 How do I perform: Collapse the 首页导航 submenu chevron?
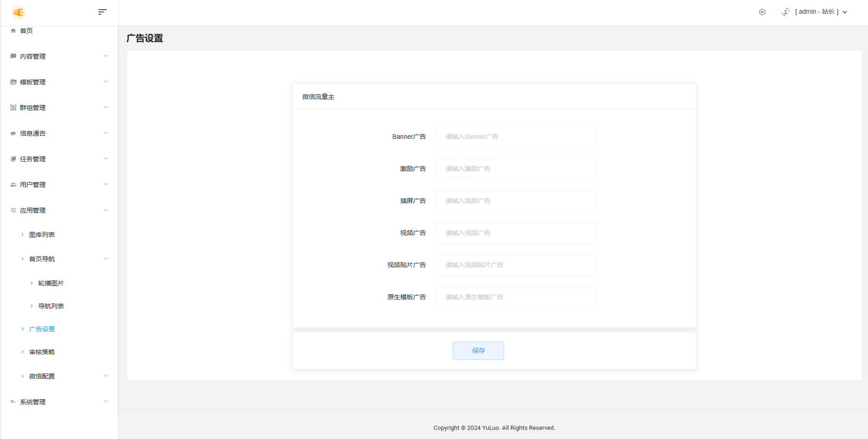(106, 259)
